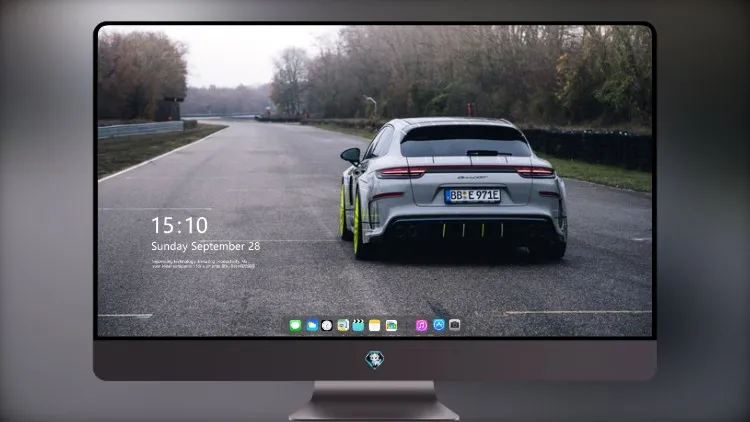
Task: Launch the teal clapperboard video app
Action: point(358,326)
